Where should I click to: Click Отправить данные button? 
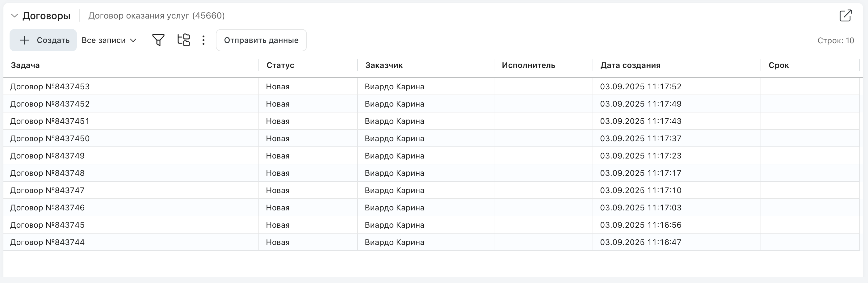[x=261, y=40]
